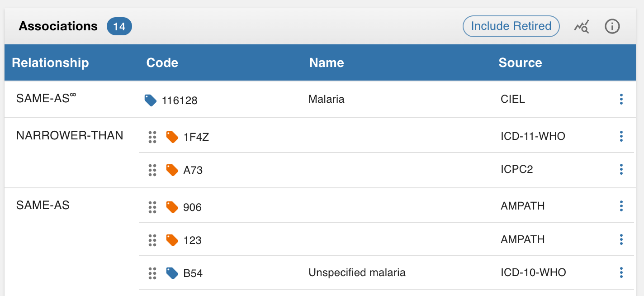Select the orange tag icon next to 1F4Z
Screen dimensions: 644x296
(172, 136)
